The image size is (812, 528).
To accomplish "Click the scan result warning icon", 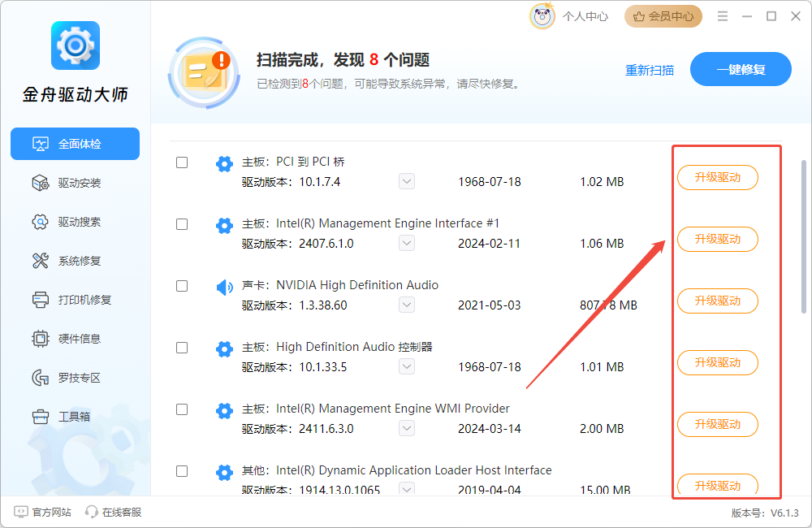I will pos(205,72).
